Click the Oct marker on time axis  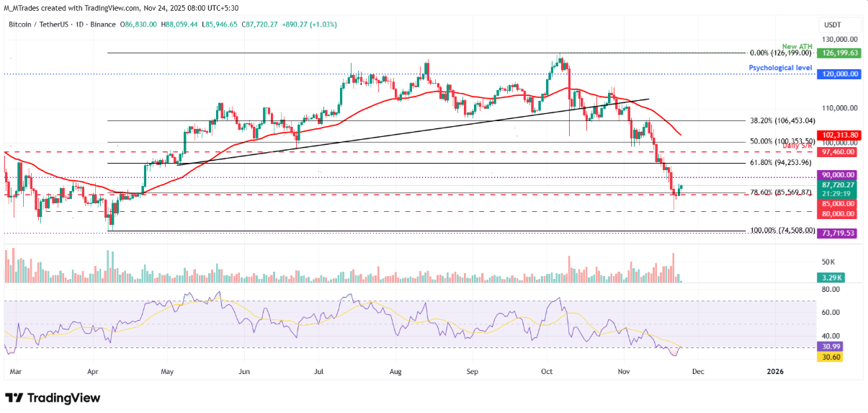click(x=547, y=372)
